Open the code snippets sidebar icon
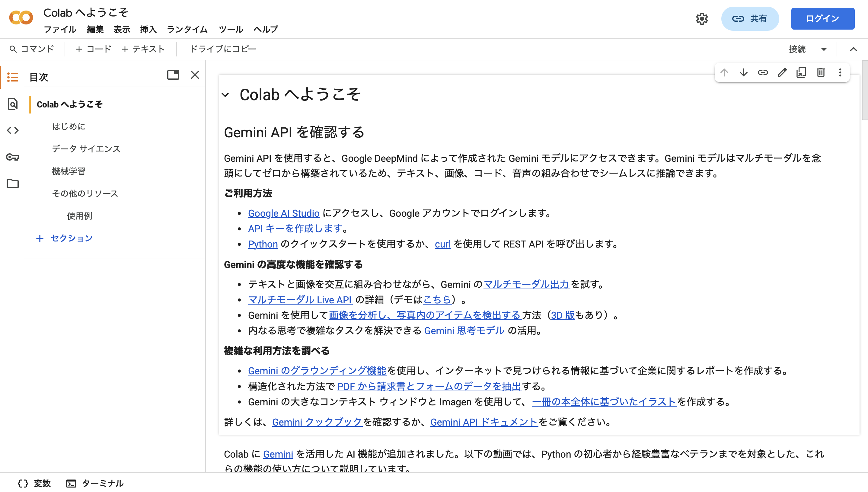This screenshot has height=492, width=868. [x=13, y=130]
